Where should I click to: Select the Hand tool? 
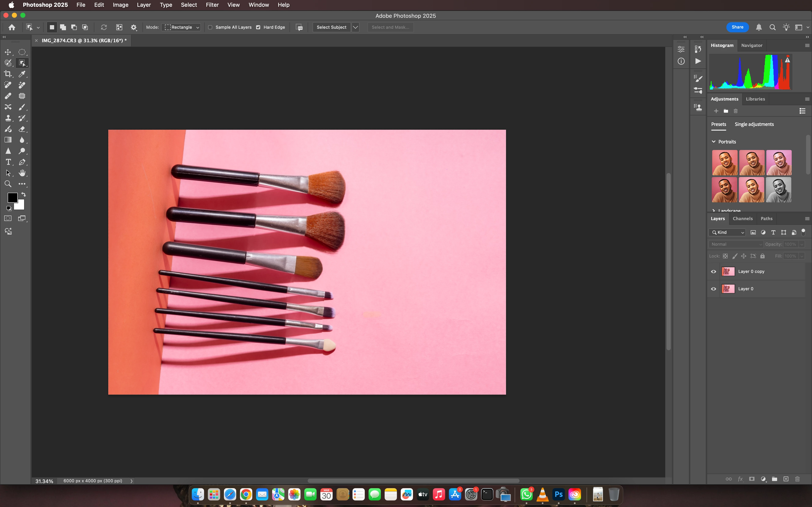pyautogui.click(x=22, y=173)
